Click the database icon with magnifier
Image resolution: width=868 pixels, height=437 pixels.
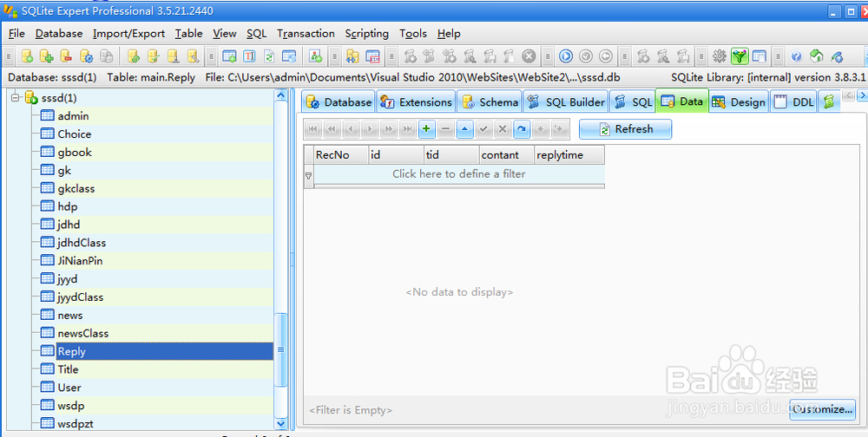coord(192,55)
